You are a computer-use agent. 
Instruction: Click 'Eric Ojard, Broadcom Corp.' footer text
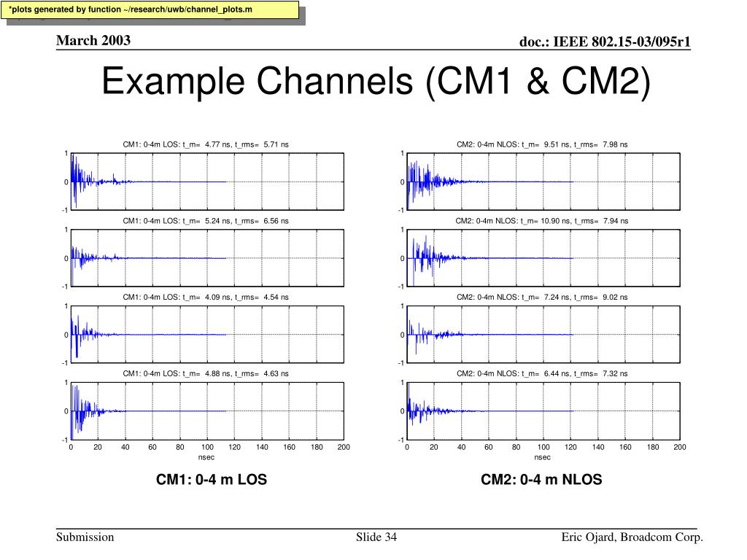point(632,537)
